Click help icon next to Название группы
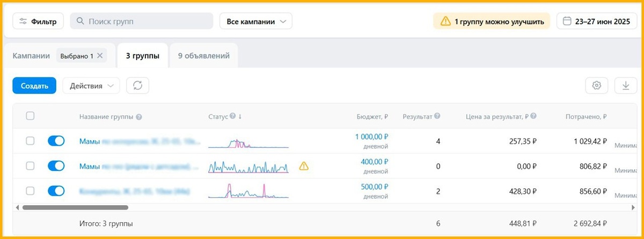This screenshot has width=644, height=239. (139, 117)
